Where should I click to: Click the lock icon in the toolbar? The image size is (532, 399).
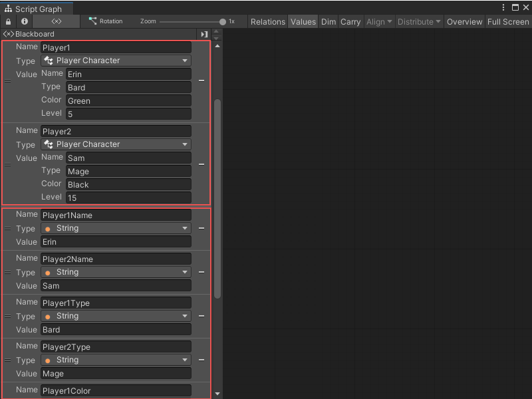(8, 21)
